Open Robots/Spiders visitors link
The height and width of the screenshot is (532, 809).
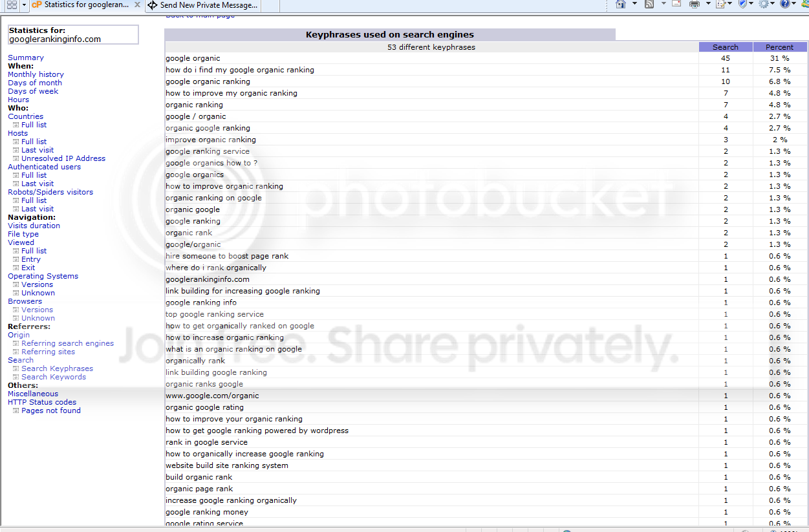pyautogui.click(x=50, y=192)
